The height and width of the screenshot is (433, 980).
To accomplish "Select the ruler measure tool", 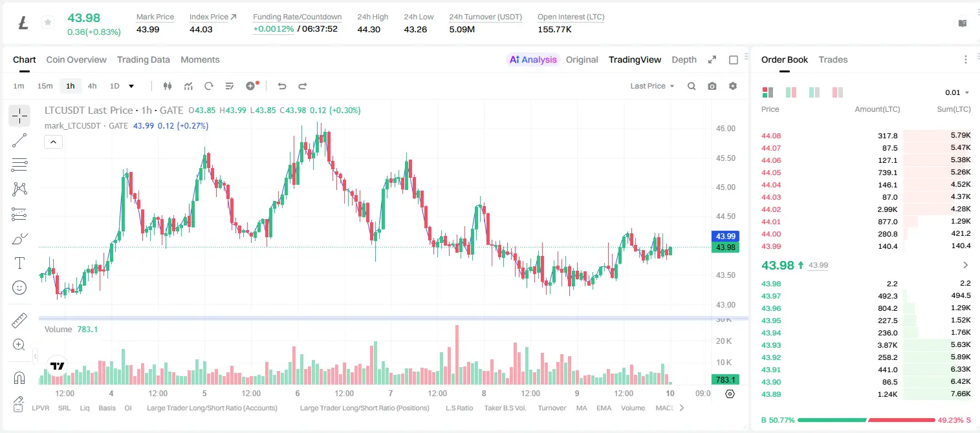I will 19,321.
